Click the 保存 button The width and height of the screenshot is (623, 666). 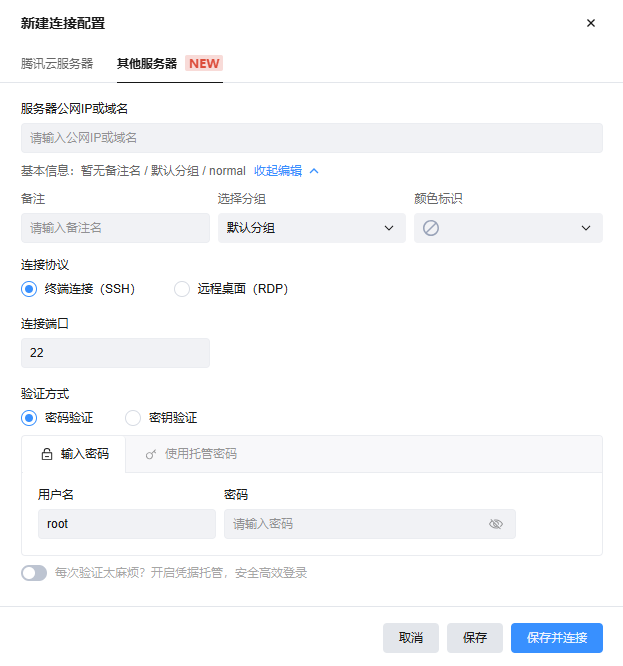(475, 638)
